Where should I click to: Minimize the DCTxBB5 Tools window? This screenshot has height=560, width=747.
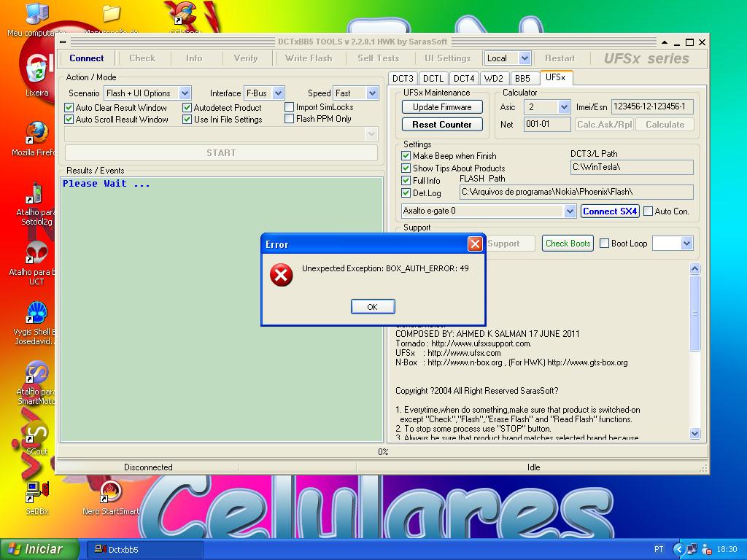(677, 42)
